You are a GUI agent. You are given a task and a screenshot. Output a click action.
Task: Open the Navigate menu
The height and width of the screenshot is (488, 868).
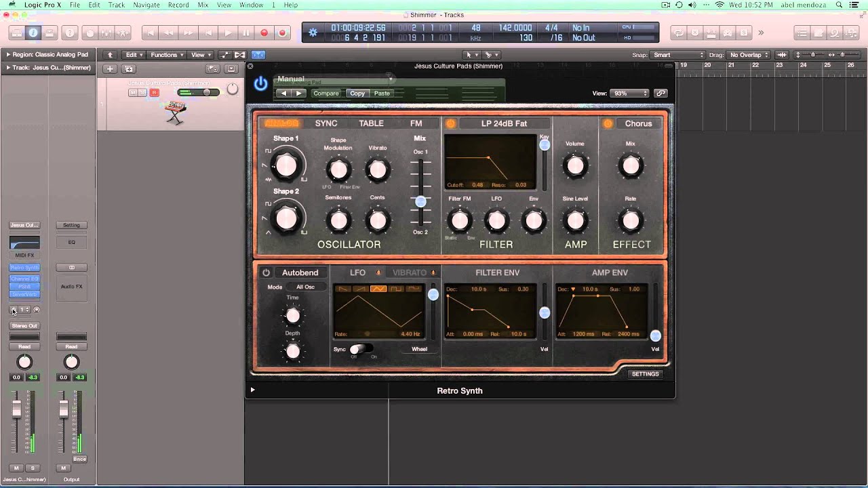(x=146, y=5)
